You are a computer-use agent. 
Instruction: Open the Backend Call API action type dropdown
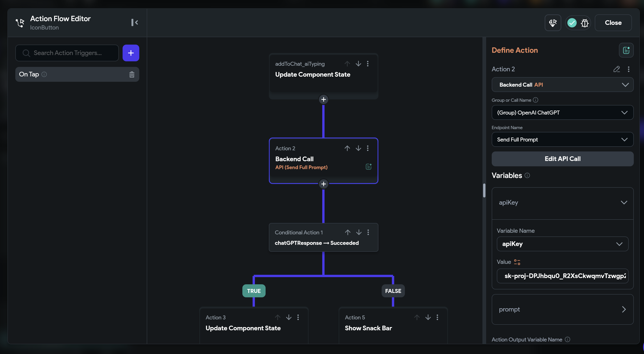(x=563, y=85)
